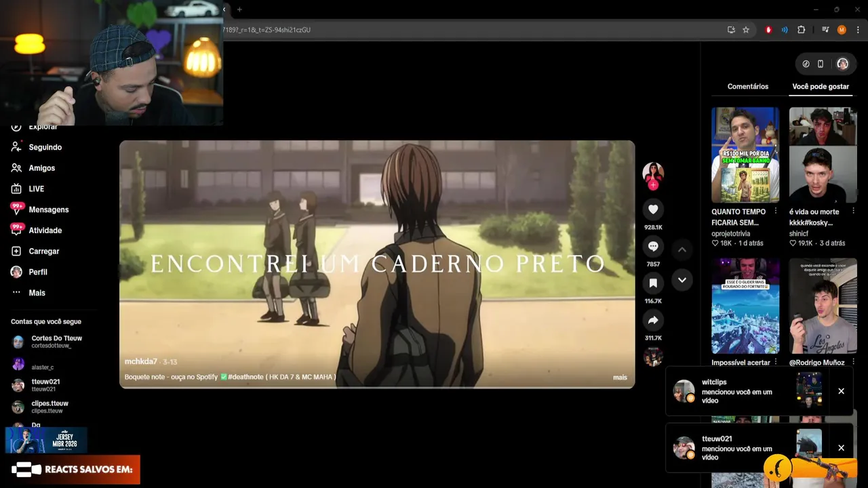Open the Atividade notifications icon
868x488 pixels.
point(16,230)
